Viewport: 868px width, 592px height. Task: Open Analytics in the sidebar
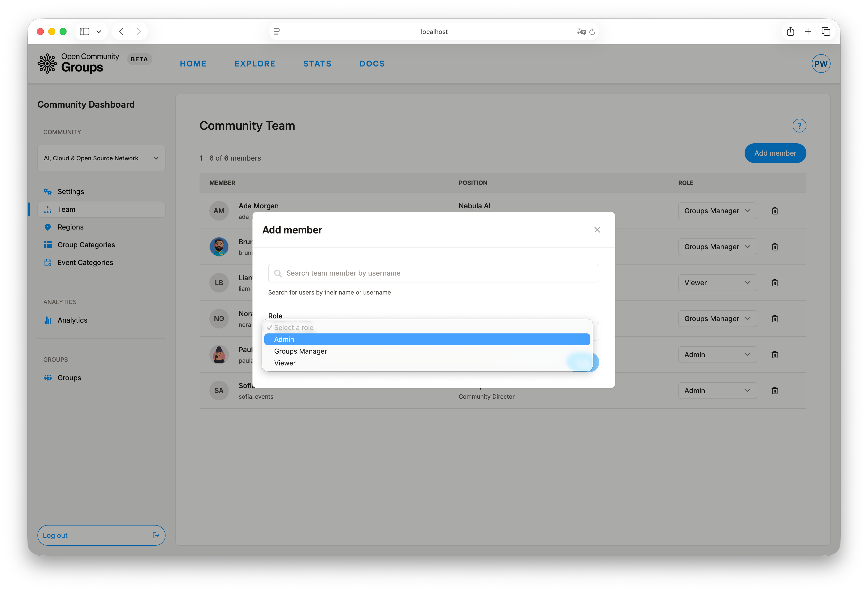coord(101,320)
